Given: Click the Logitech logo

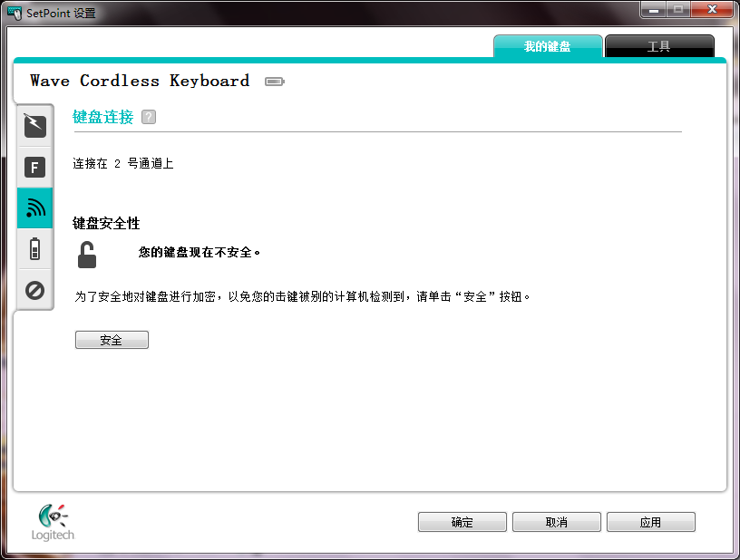Looking at the screenshot, I should [x=53, y=522].
